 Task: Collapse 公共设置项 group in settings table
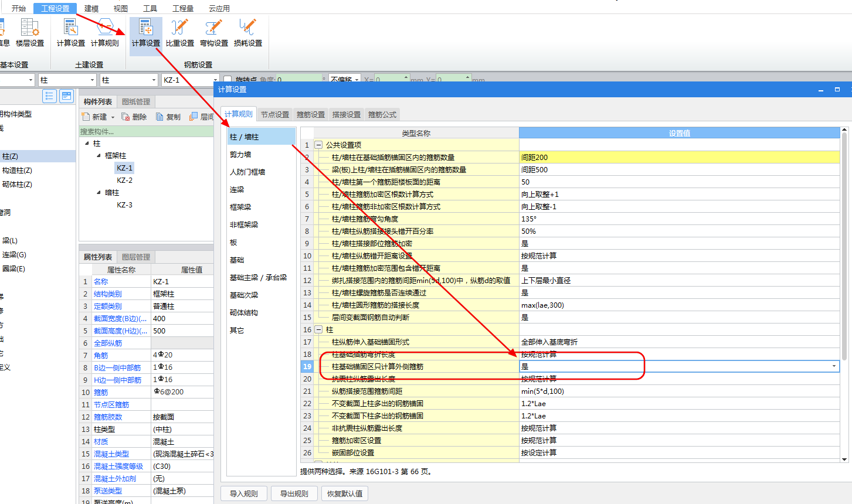tap(318, 145)
